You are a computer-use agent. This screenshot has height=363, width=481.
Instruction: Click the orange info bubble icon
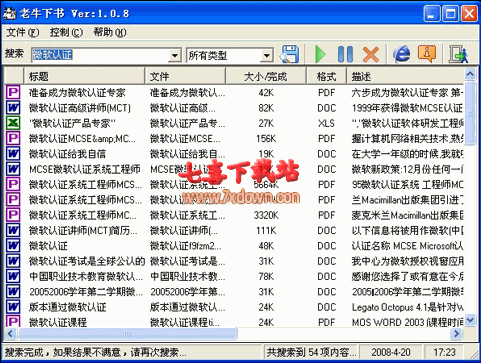coord(427,54)
